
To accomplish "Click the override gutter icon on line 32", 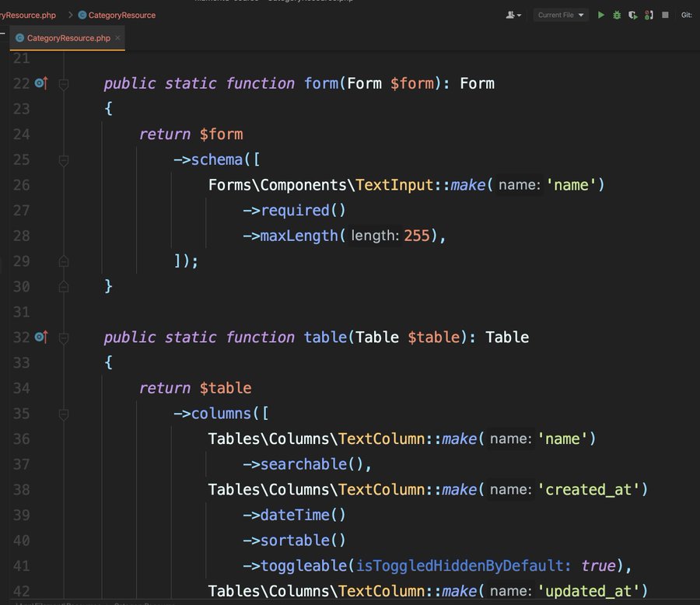I will [41, 337].
